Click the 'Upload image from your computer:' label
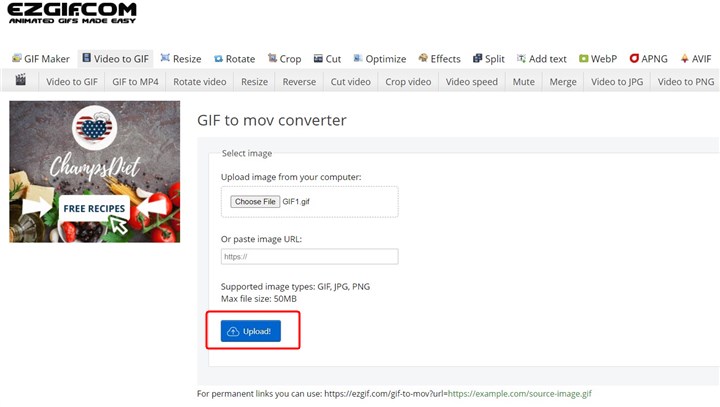The height and width of the screenshot is (407, 720). pos(291,177)
